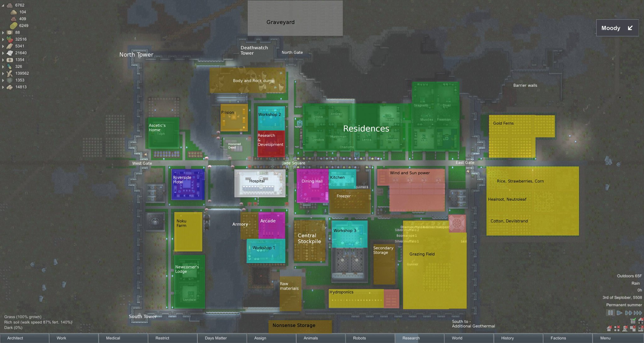
Task: Pause the game with the pause button
Action: point(610,313)
